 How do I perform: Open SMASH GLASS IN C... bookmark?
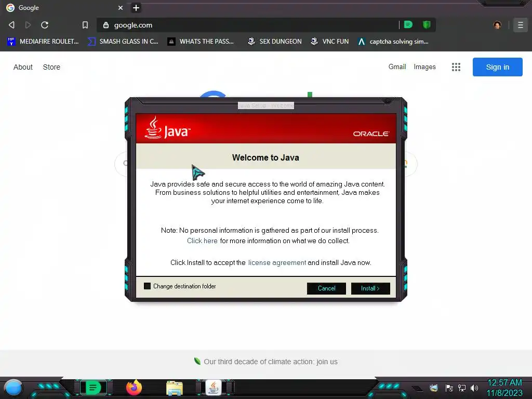click(x=123, y=42)
